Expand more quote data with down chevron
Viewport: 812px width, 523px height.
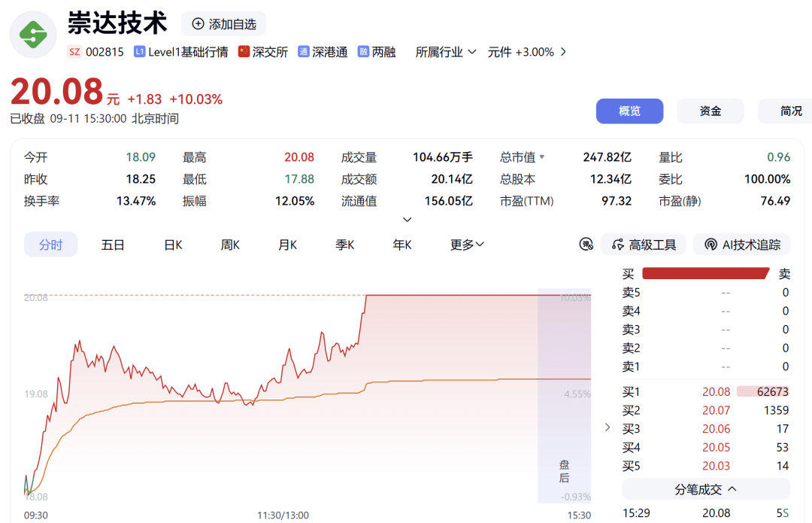click(407, 220)
